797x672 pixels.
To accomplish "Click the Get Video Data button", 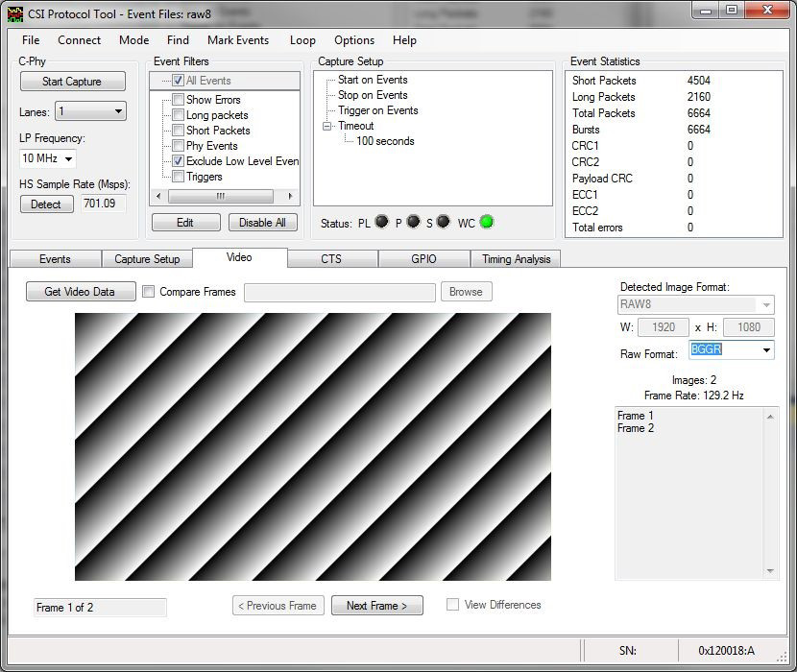I will (x=80, y=292).
